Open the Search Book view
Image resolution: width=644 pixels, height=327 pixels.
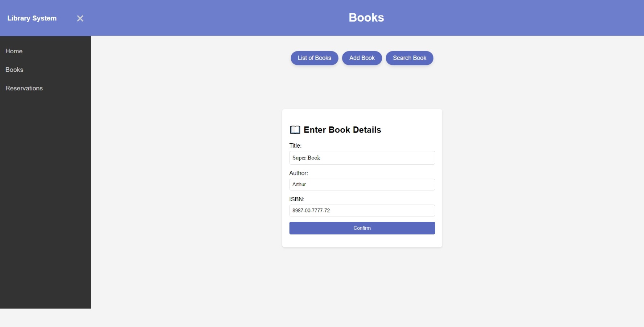(x=409, y=58)
